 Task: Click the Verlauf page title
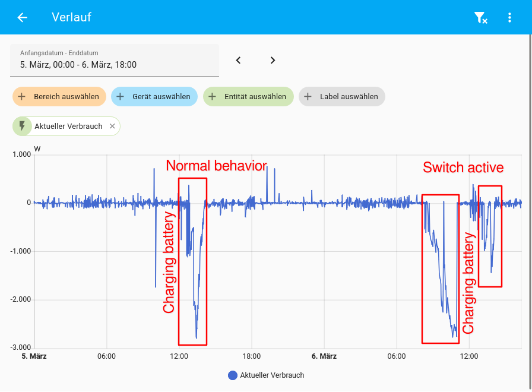71,17
